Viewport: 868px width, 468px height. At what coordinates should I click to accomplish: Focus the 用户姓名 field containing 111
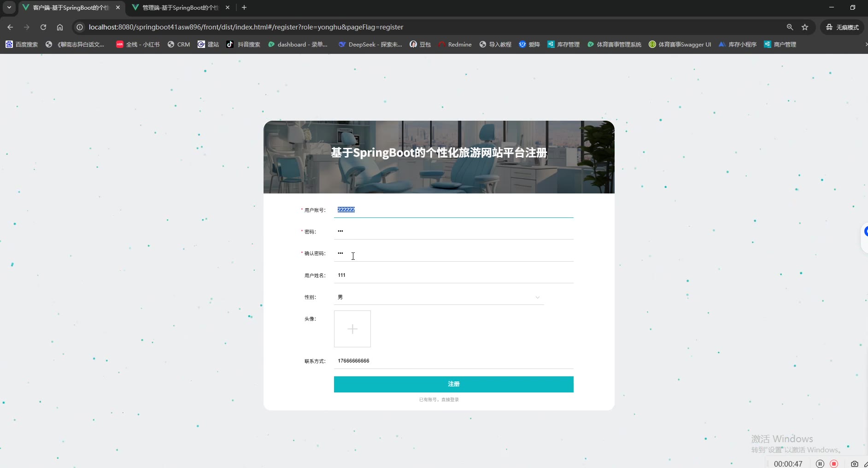[x=454, y=275]
